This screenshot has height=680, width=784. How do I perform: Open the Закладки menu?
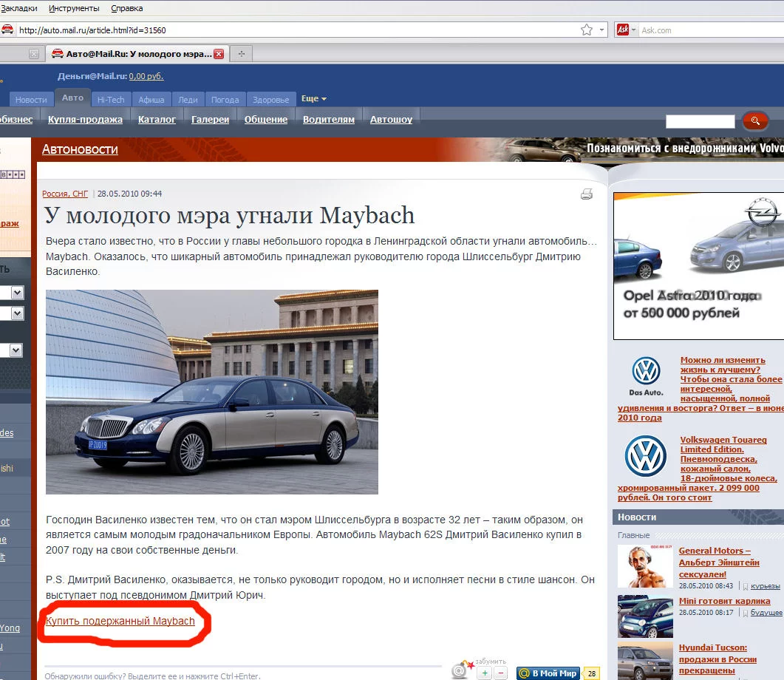click(x=19, y=8)
